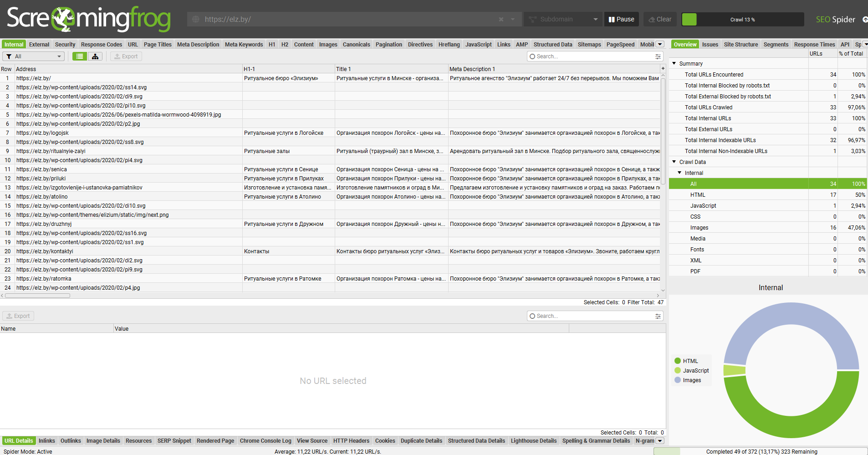868x455 pixels.
Task: Open the Subdomain crawl mode dropdown
Action: [x=562, y=19]
